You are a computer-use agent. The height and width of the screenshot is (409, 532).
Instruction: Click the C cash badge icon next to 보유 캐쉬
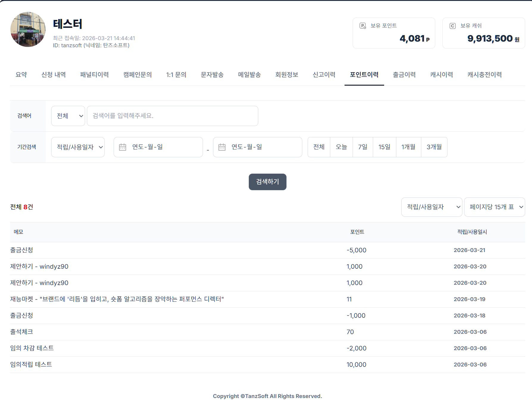(453, 26)
